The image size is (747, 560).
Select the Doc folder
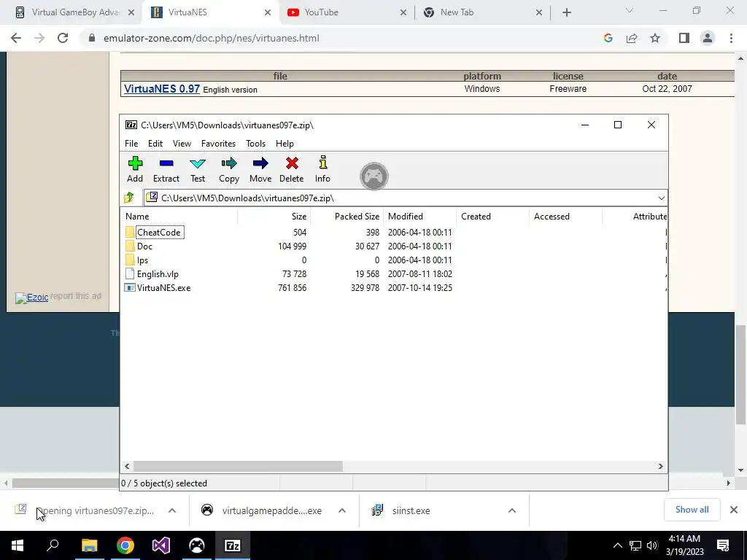click(x=144, y=246)
